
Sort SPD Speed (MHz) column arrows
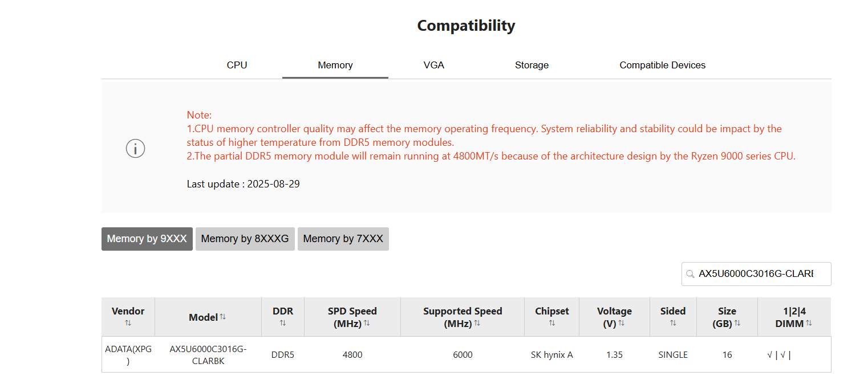point(367,323)
